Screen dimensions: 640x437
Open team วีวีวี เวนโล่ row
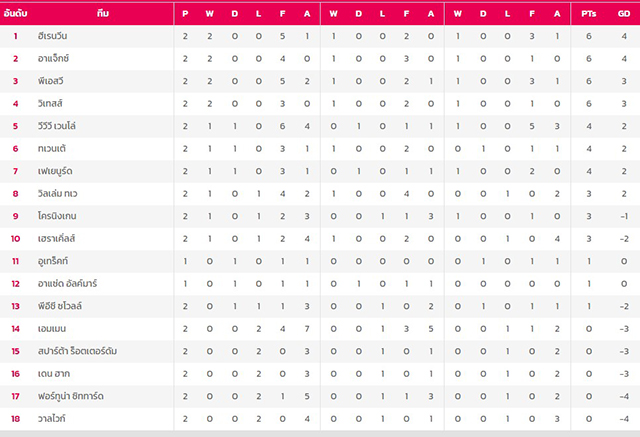[x=57, y=126]
